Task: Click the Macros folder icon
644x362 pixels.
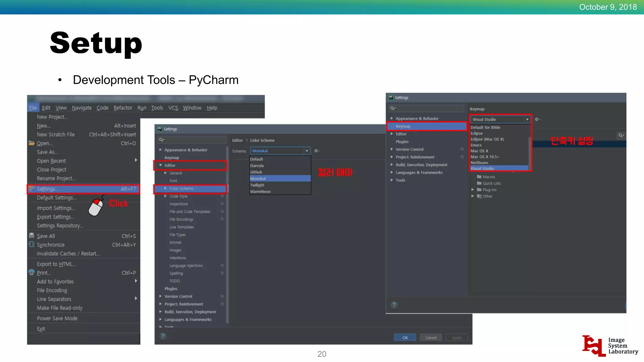Action: point(479,177)
